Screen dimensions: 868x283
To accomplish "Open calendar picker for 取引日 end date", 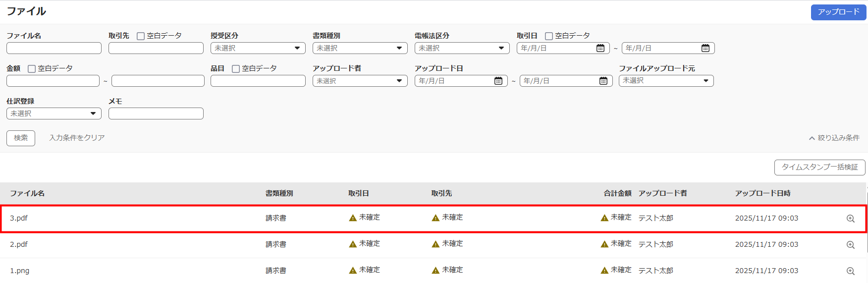I will click(x=705, y=48).
